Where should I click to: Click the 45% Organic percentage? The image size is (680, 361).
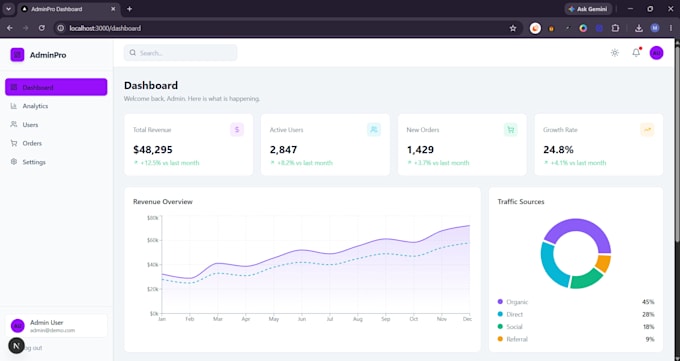[648, 302]
